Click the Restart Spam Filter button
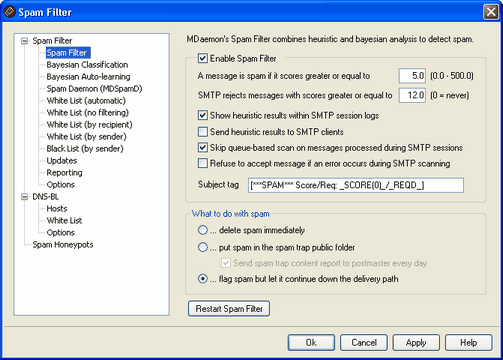This screenshot has height=360, width=503. click(x=229, y=309)
